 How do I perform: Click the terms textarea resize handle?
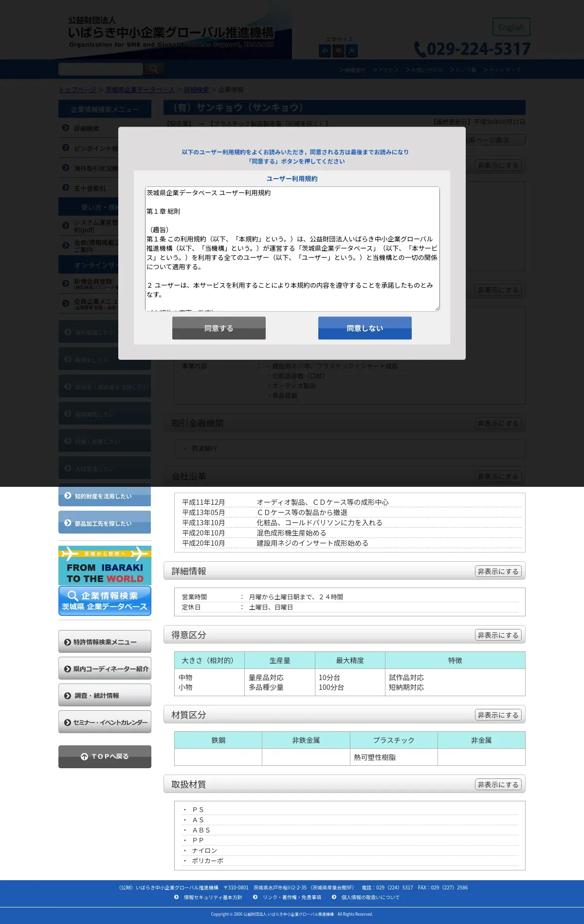coord(437,309)
